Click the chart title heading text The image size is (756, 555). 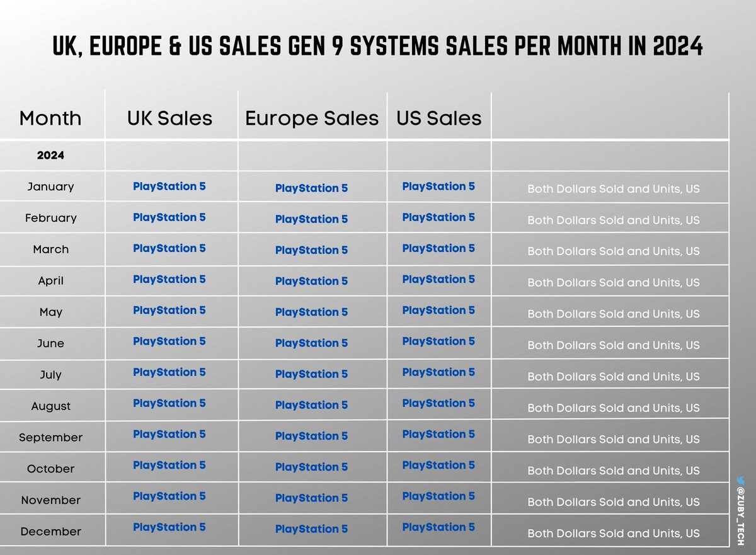tap(377, 46)
